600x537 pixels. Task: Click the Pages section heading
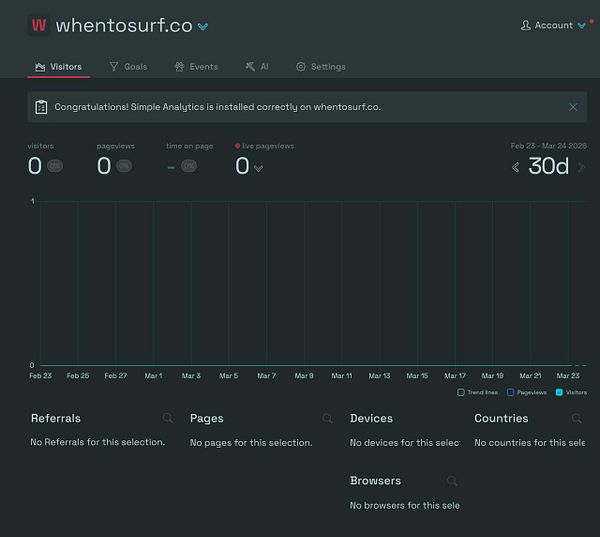207,418
